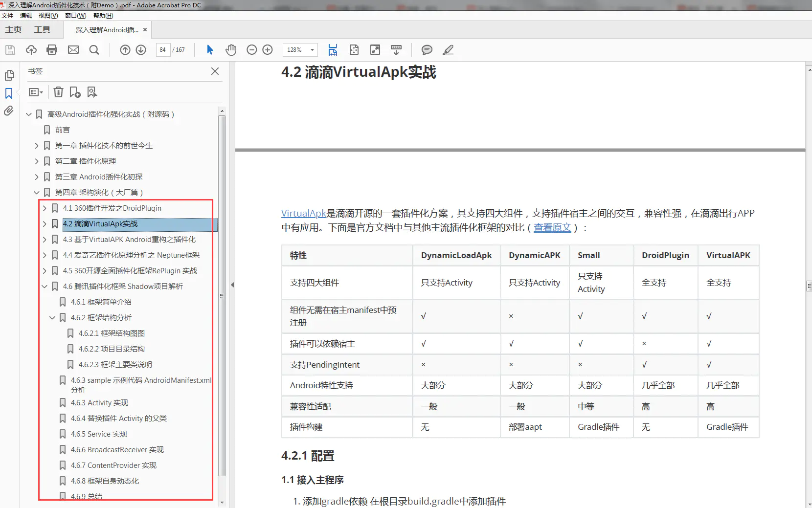Select the highlight pen tool
812x508 pixels.
coord(448,50)
